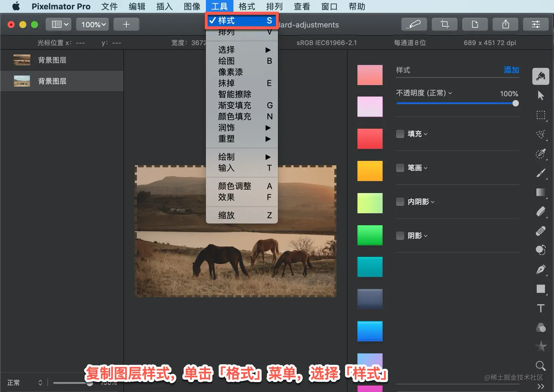554x392 pixels.
Task: Open the 不透明度 (正常) blend dropdown
Action: [424, 93]
